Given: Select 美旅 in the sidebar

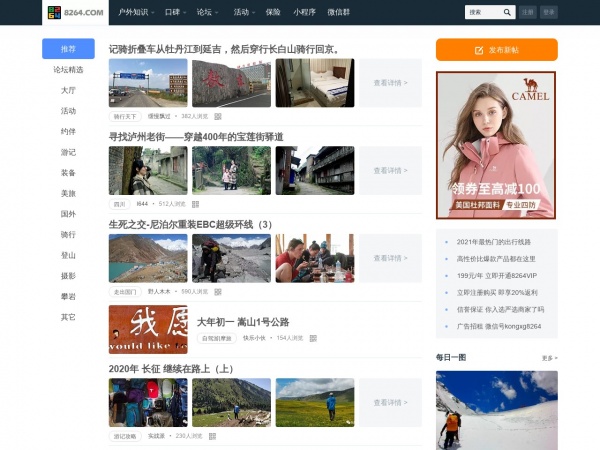Looking at the screenshot, I should tap(68, 194).
